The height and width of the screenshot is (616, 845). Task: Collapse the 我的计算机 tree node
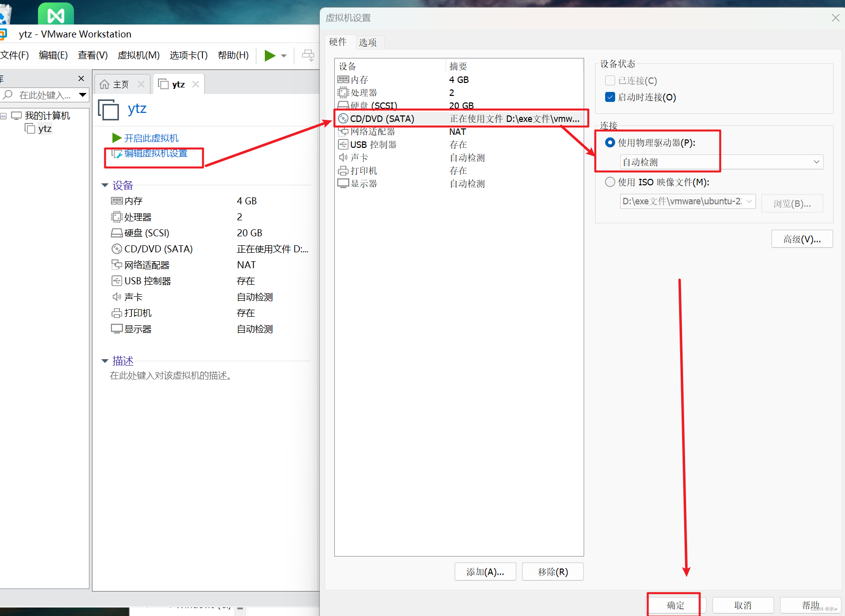tap(3, 116)
